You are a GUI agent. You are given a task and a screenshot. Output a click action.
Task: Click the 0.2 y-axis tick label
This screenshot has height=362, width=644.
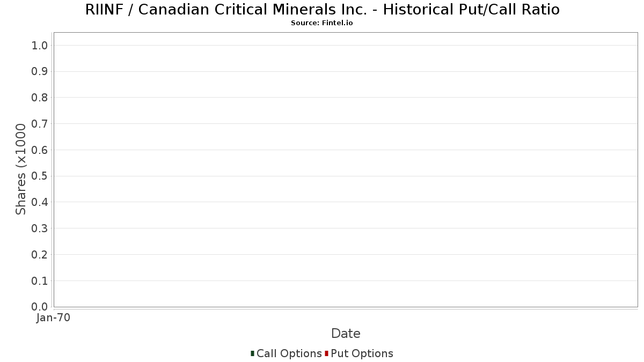click(40, 254)
